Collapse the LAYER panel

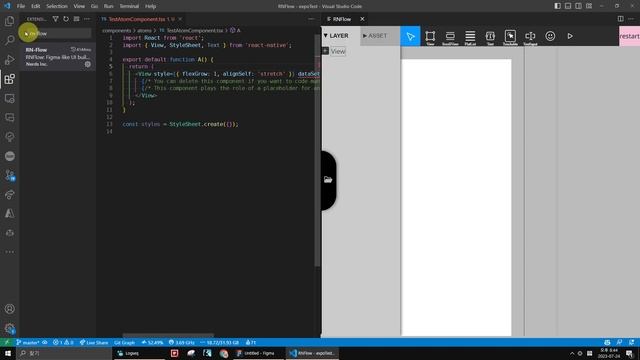336,36
